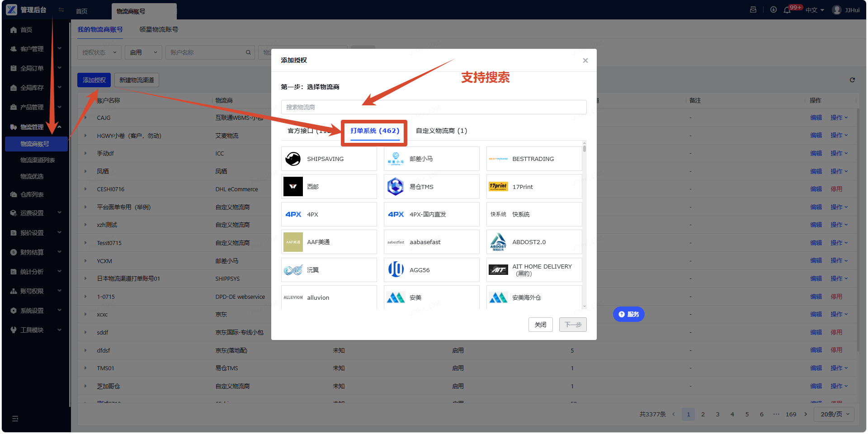The width and height of the screenshot is (868, 434).
Task: Toggle the sidebar fold icon beside 管理后台
Action: click(x=61, y=10)
